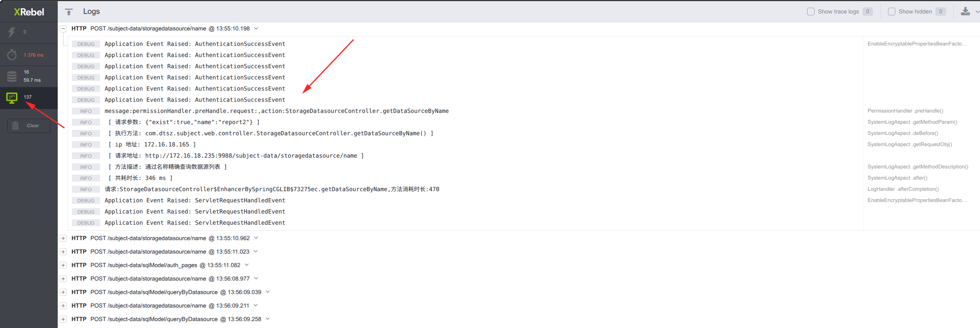Click the scroll-to-top arrow icon beside Logs
The height and width of the screenshot is (328, 980).
coord(69,12)
